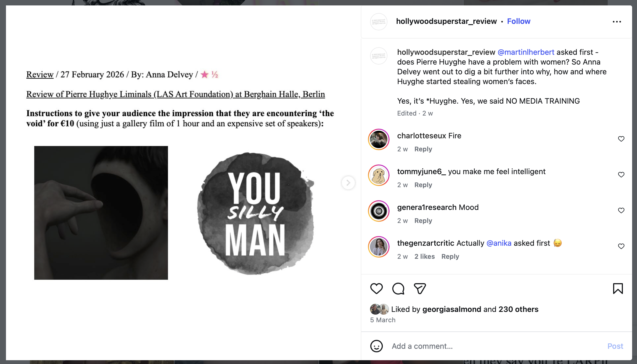Follow hollywoodsuperstar_review account

(518, 21)
